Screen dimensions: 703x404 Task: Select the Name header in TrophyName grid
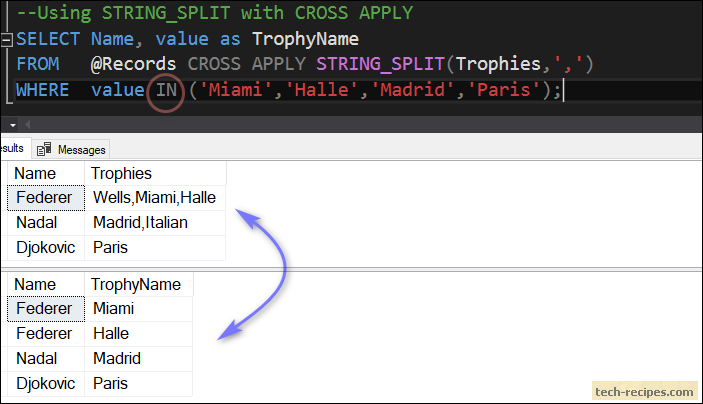(x=46, y=284)
